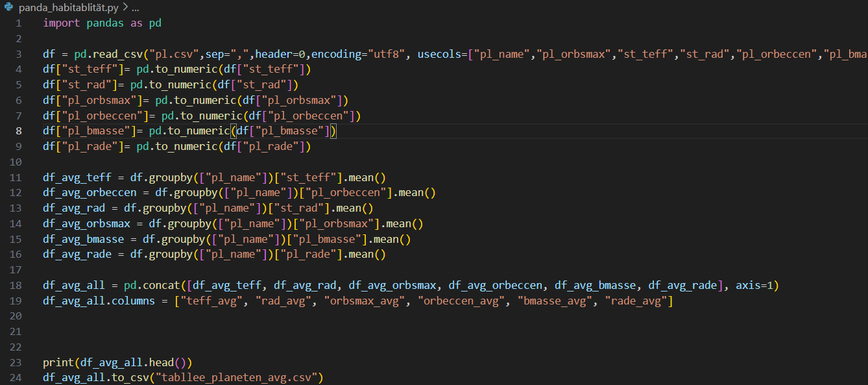Click line number 18 in the gutter
This screenshot has height=385, width=868.
[x=16, y=285]
